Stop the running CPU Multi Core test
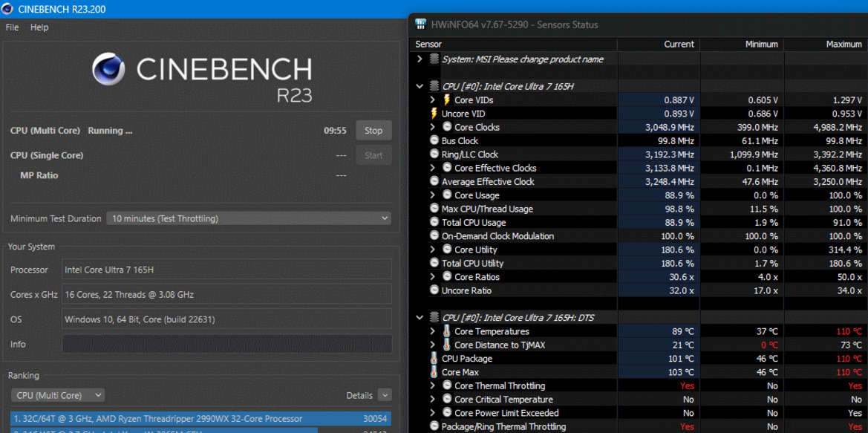 [373, 131]
